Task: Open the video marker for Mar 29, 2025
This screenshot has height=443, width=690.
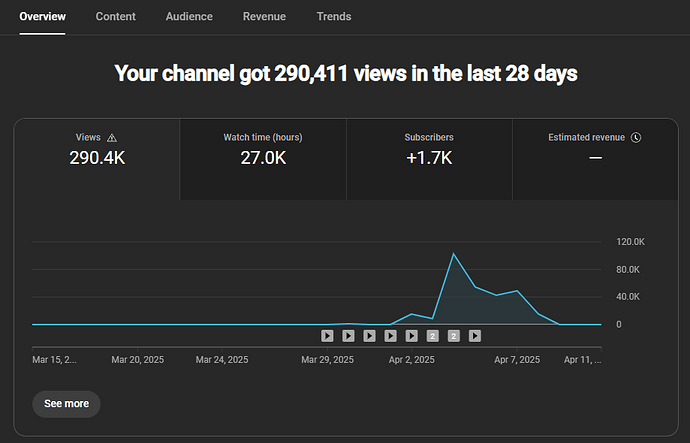Action: coord(327,336)
